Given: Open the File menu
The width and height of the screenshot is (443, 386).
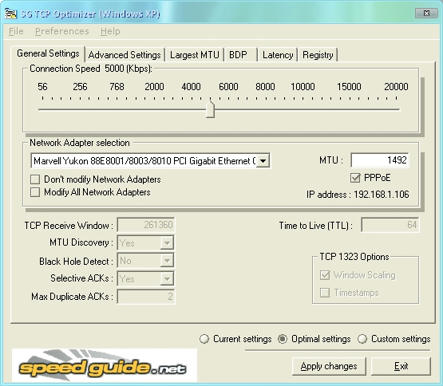Looking at the screenshot, I should (16, 31).
